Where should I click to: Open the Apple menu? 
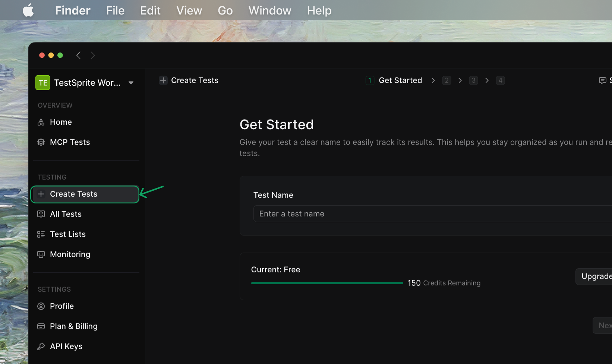coord(28,10)
